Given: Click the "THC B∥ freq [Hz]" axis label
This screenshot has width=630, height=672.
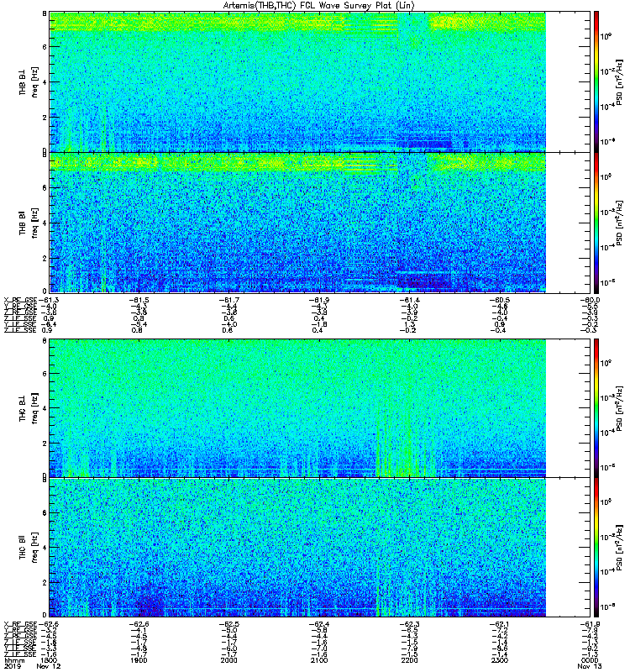Looking at the screenshot, I should [29, 548].
